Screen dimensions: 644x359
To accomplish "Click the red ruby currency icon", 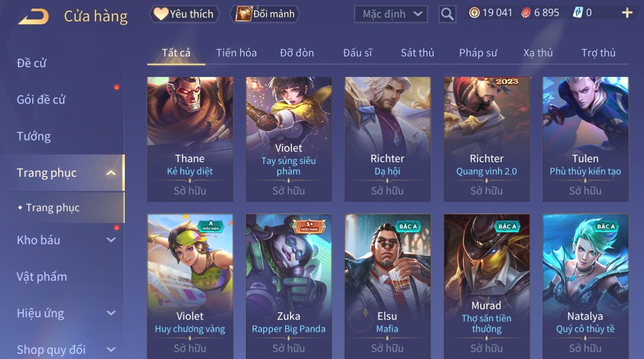I will coord(526,13).
